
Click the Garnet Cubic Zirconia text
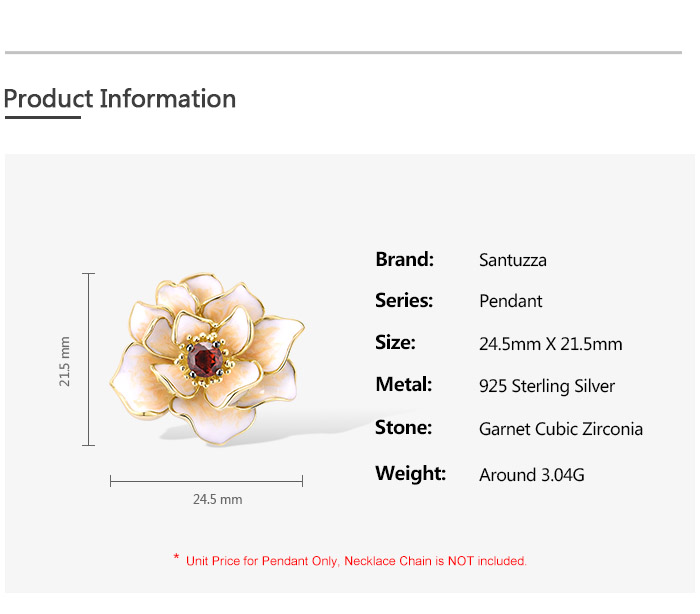tap(560, 429)
